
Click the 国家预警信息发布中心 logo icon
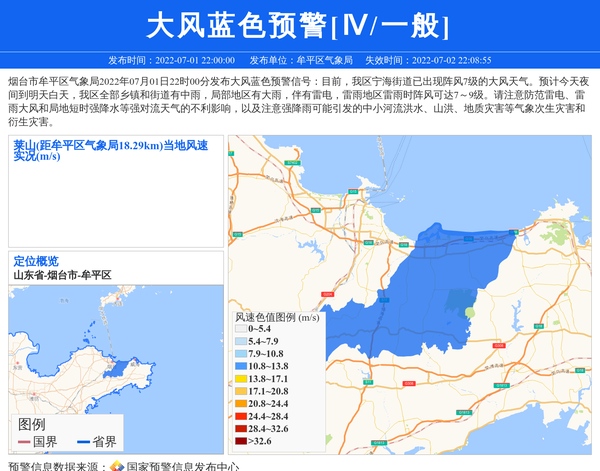[x=116, y=465]
